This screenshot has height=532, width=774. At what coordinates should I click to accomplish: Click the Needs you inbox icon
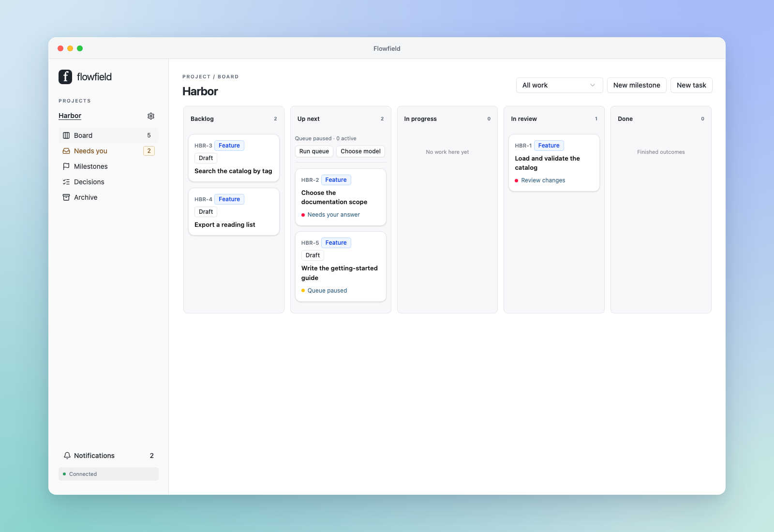click(66, 151)
